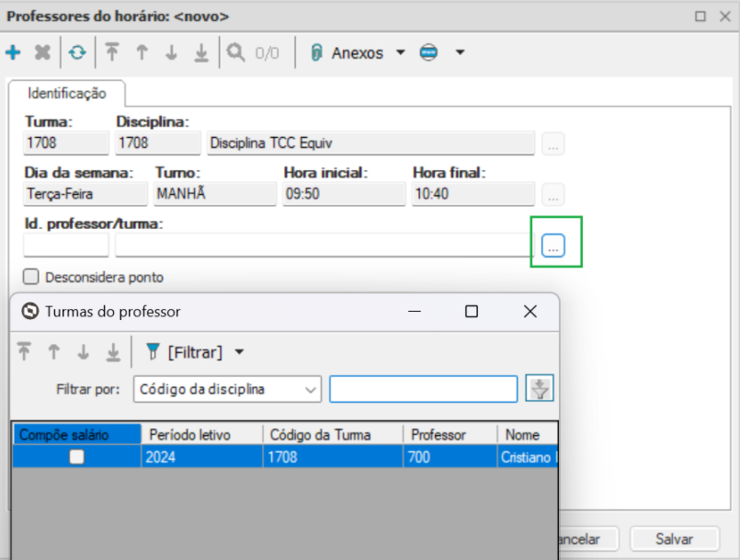The height and width of the screenshot is (560, 740).
Task: Click the Salvar button
Action: click(x=675, y=539)
